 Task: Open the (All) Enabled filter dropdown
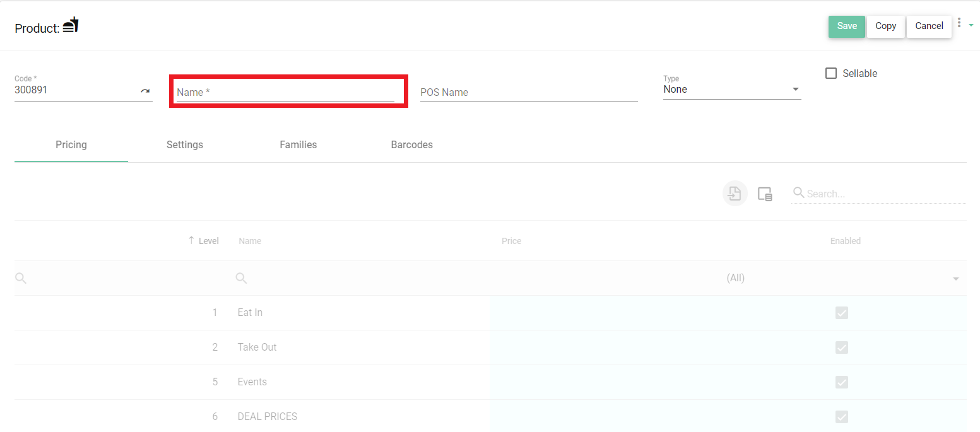955,277
